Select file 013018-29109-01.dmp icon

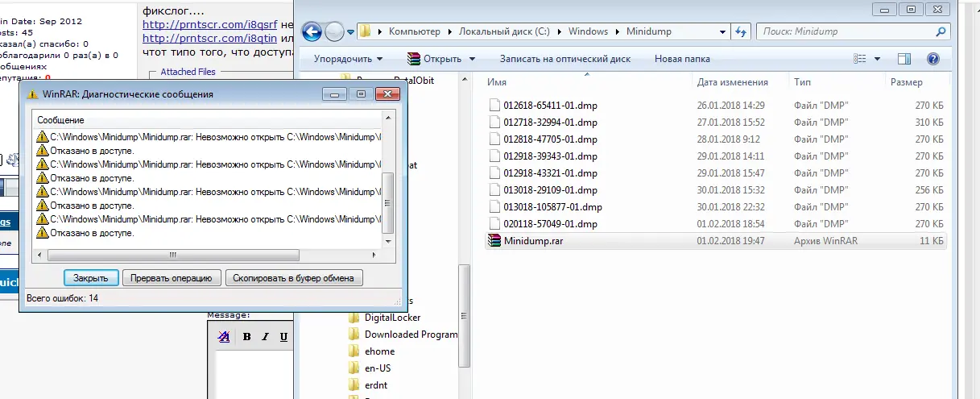pyautogui.click(x=495, y=189)
